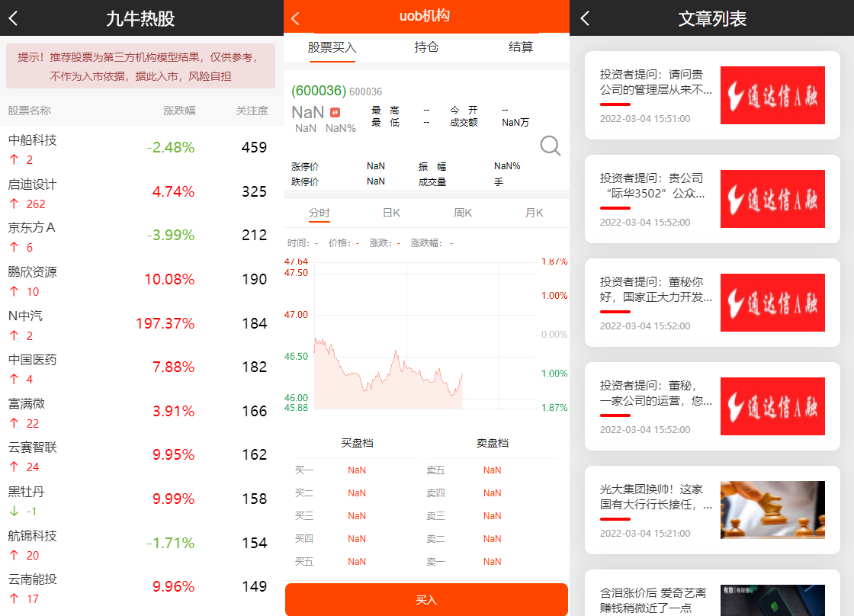Click the (600036) stock code heading
The height and width of the screenshot is (616, 854).
tap(319, 91)
